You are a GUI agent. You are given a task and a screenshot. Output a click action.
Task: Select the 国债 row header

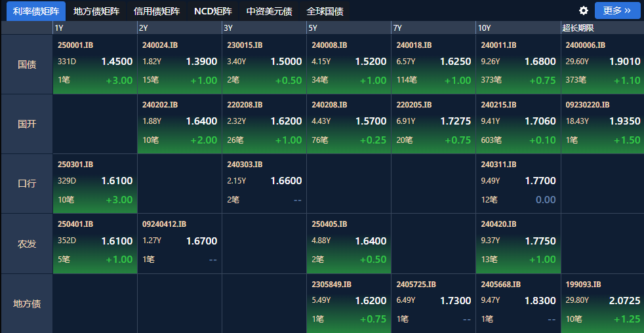point(27,64)
